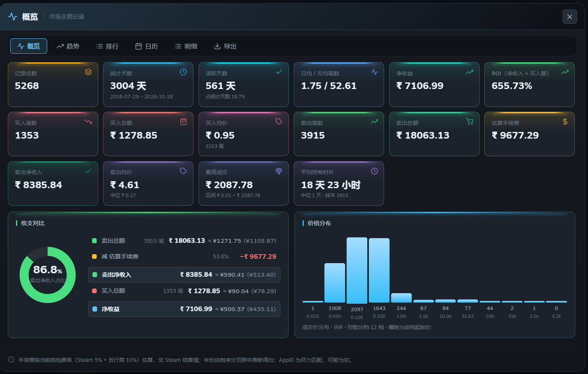588x374 pixels.
Task: Open the 排行 tab
Action: (x=107, y=46)
